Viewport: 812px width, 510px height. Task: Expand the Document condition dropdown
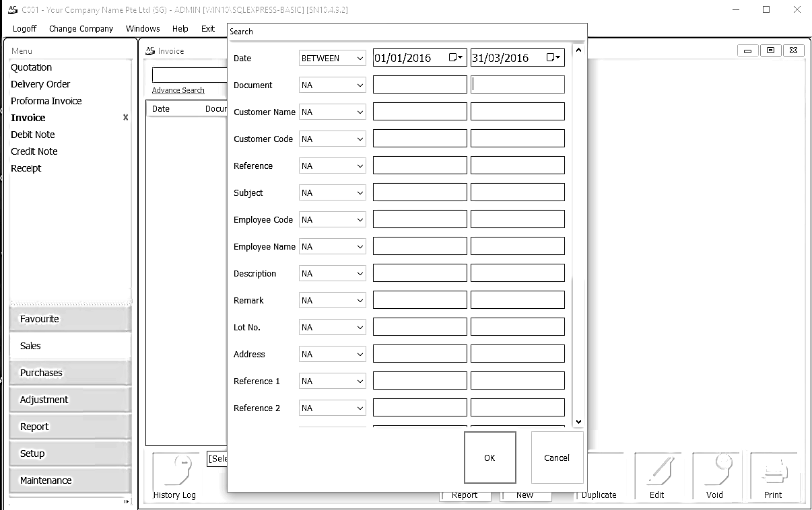point(360,85)
